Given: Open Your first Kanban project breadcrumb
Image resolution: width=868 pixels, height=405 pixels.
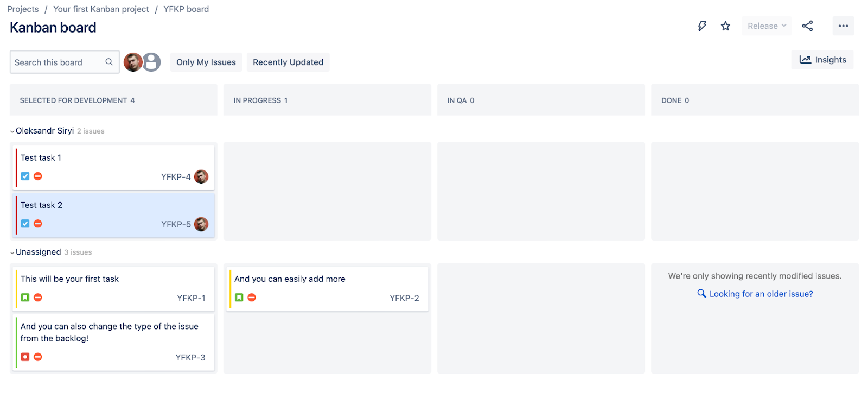Looking at the screenshot, I should (x=101, y=9).
